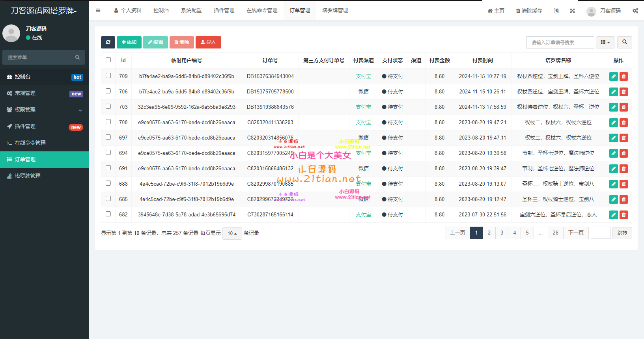Viewport: 644px width, 339px height.
Task: Check the checkbox for order 700
Action: 108,122
